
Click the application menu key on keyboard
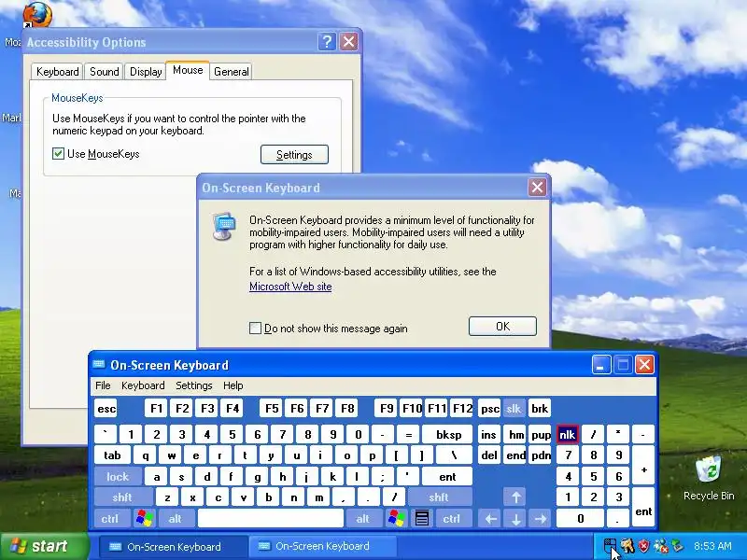tap(422, 518)
